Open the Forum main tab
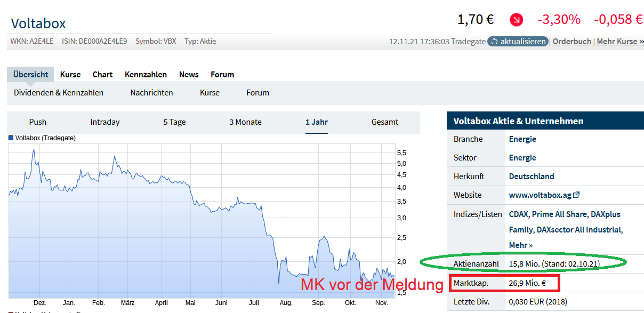Viewport: 644px width, 313px height. click(222, 75)
